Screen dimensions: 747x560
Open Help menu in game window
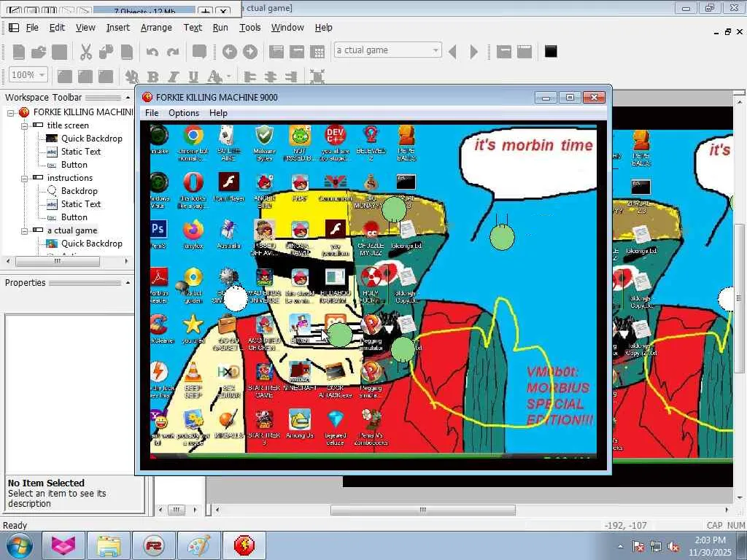coord(218,113)
